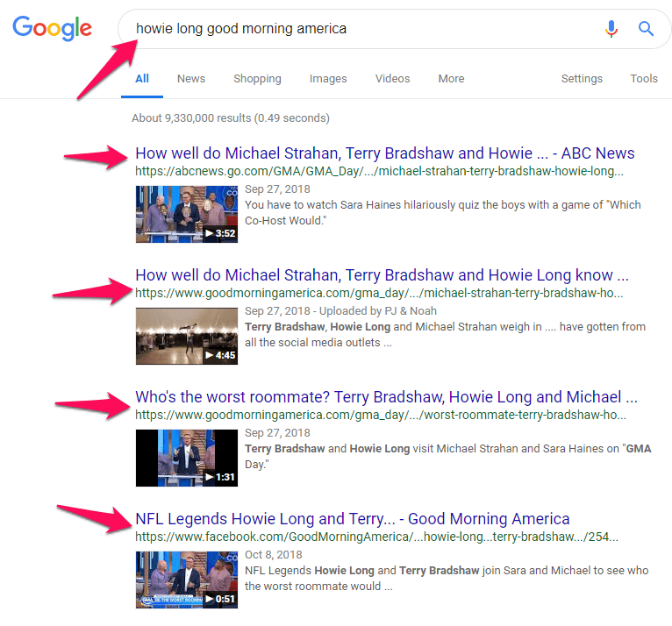
Task: Click the abcnews.go.com result URL
Action: [x=379, y=171]
